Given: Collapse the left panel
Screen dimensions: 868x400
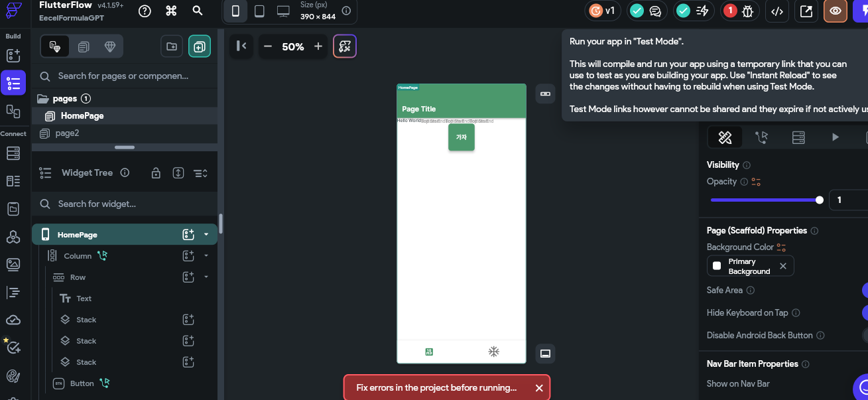Looking at the screenshot, I should (x=241, y=46).
